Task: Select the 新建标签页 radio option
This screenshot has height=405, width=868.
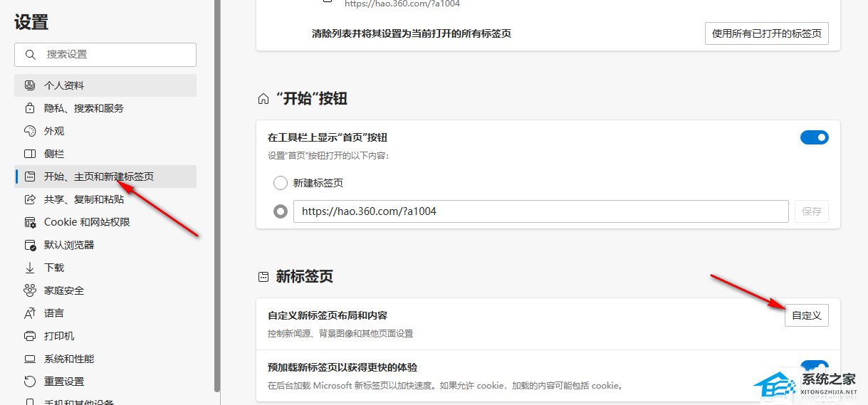Action: tap(281, 183)
